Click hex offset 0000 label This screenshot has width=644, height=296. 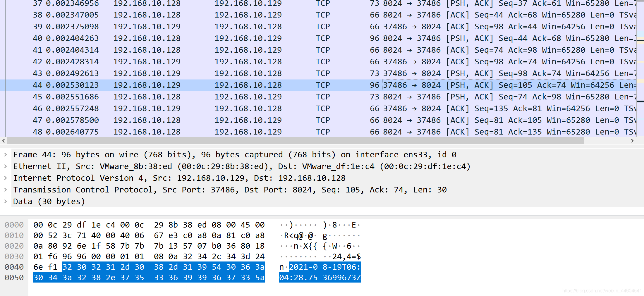point(14,225)
